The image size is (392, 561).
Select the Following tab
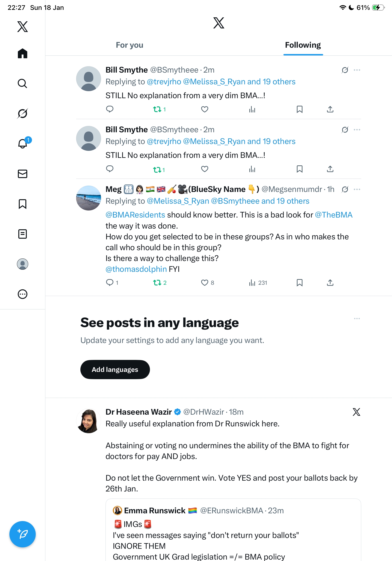click(x=303, y=45)
